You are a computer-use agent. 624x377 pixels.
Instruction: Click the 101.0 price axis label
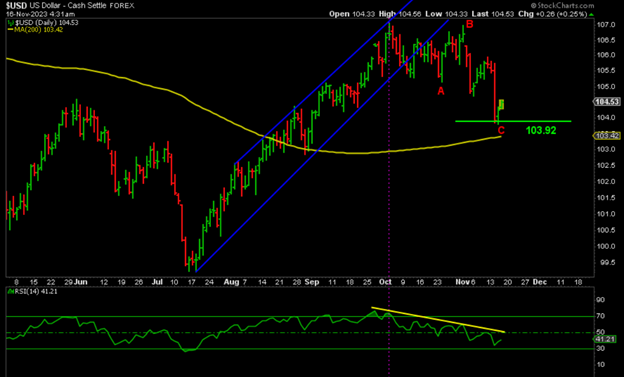[x=606, y=214]
